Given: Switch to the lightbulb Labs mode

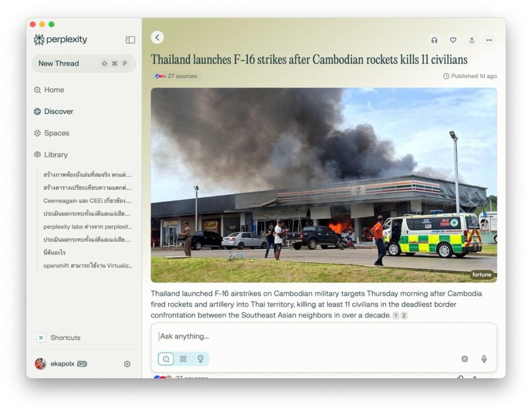Looking at the screenshot, I should [201, 359].
